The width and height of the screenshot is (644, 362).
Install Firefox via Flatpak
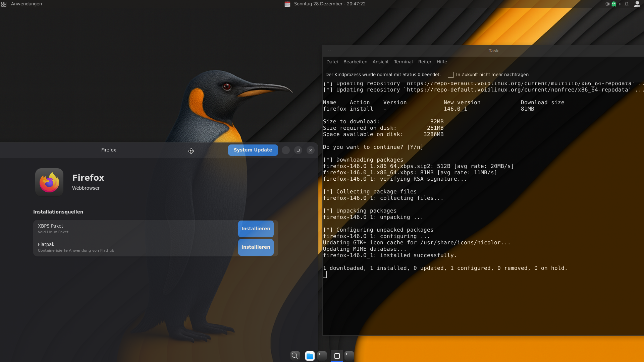256,247
